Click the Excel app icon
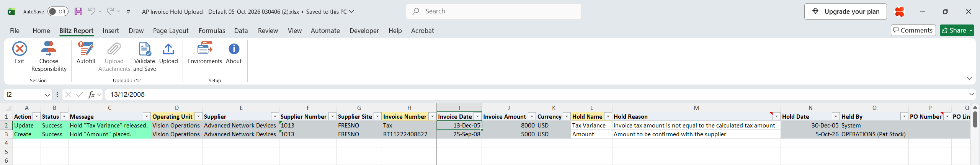This screenshot has height=165, width=980. tap(11, 11)
